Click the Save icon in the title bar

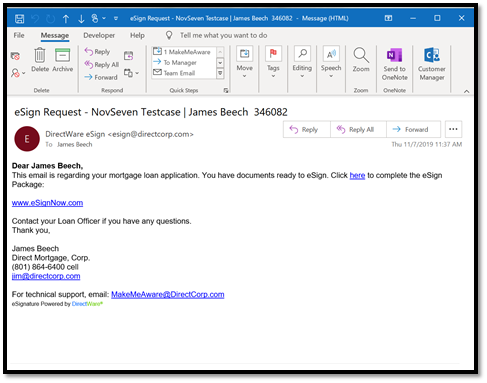click(x=19, y=19)
